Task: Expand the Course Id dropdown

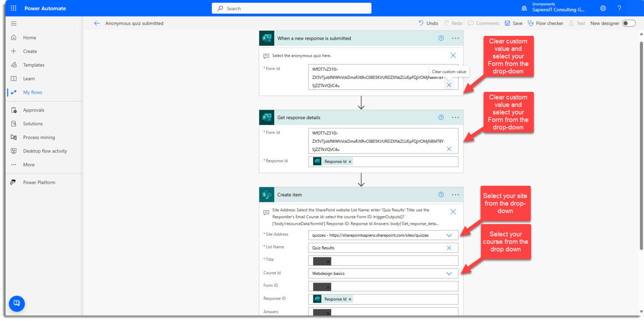Action: point(449,274)
